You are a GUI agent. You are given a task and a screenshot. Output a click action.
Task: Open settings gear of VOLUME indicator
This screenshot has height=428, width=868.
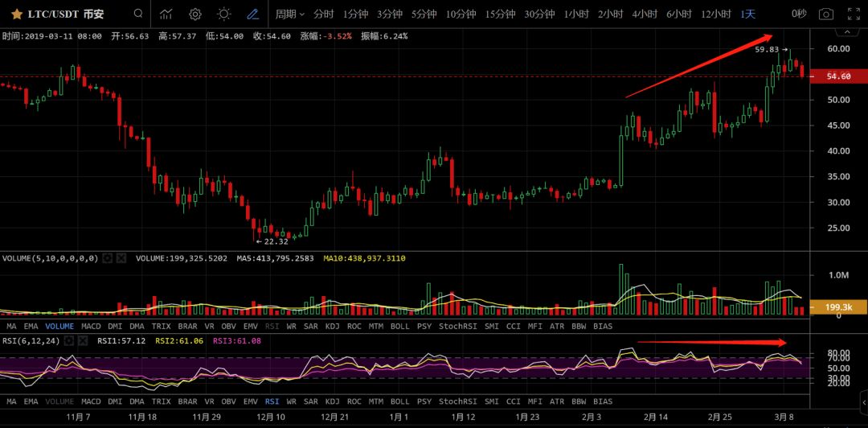[x=107, y=258]
